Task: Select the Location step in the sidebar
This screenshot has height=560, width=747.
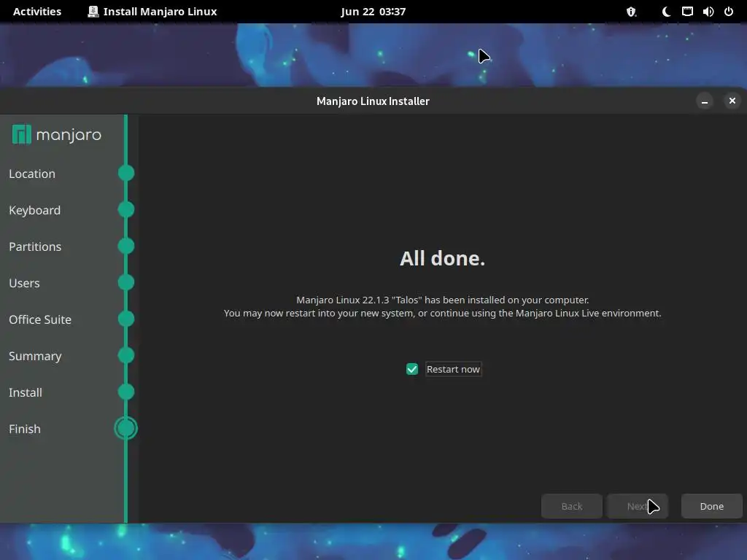Action: pyautogui.click(x=32, y=174)
